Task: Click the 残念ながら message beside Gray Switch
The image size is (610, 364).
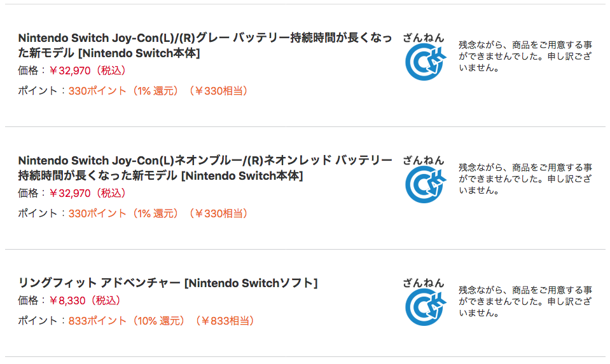Action: pos(525,57)
